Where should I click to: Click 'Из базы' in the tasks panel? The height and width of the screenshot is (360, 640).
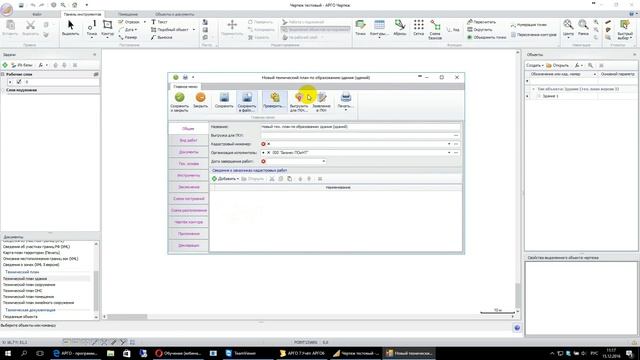[x=21, y=65]
